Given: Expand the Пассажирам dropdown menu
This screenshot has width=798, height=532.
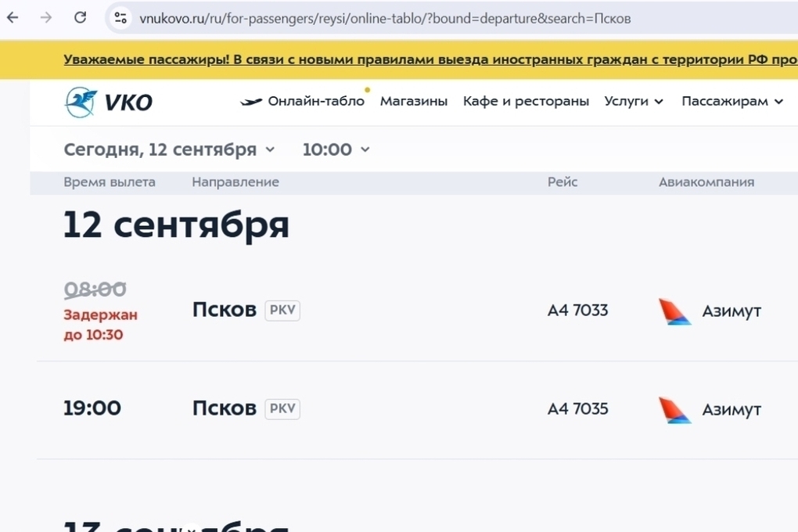Looking at the screenshot, I should pos(732,102).
